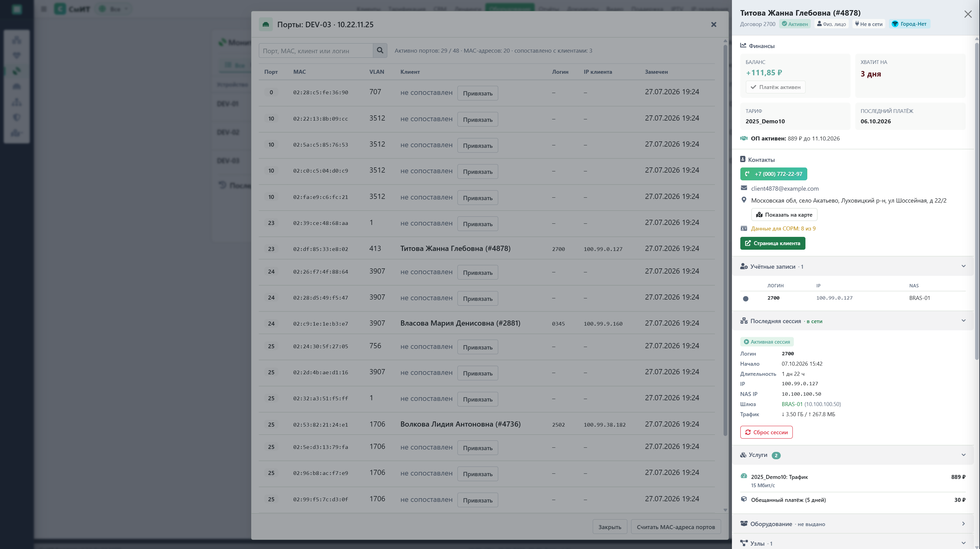
Task: Sort ports table by VLAN column header
Action: [376, 72]
